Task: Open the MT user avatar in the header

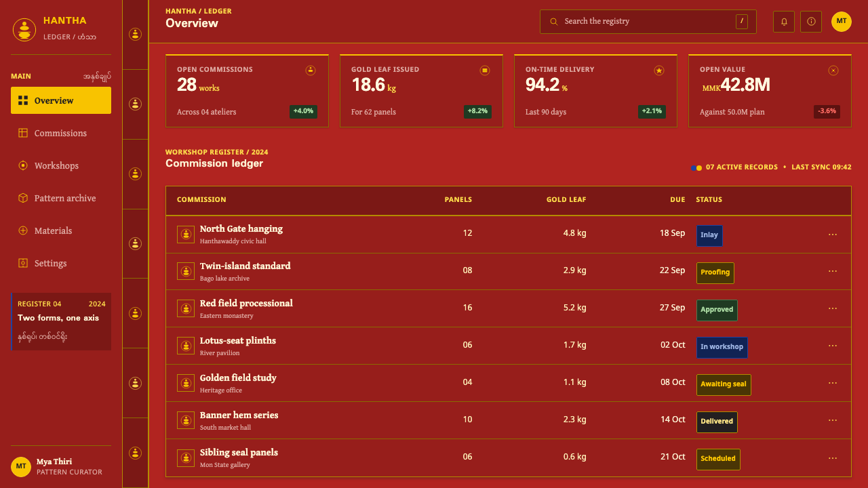Action: tap(842, 22)
